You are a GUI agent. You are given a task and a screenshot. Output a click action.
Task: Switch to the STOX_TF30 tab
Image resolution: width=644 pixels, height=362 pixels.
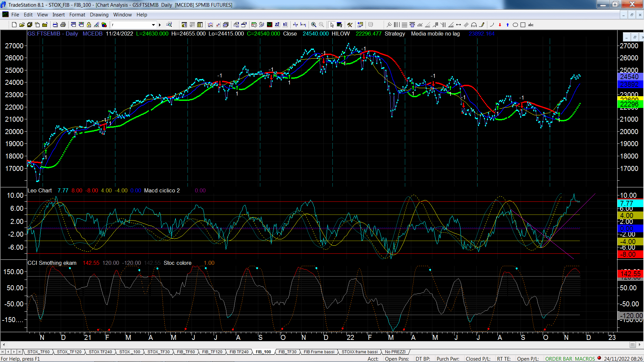159,352
